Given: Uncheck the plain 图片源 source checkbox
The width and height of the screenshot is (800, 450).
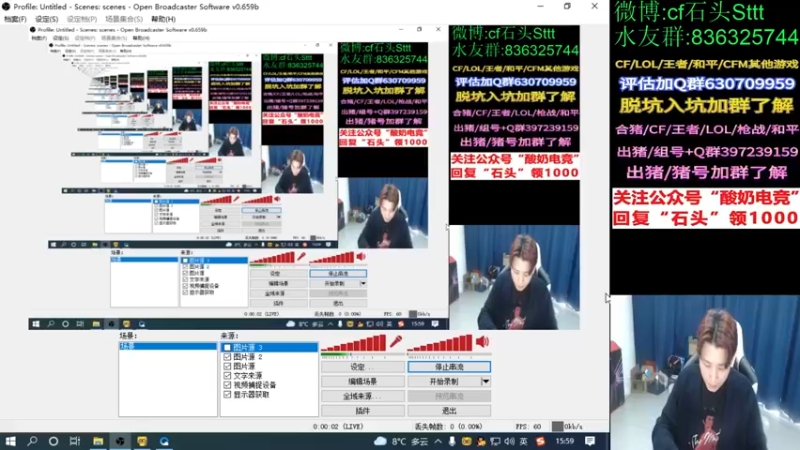Looking at the screenshot, I should tap(228, 366).
